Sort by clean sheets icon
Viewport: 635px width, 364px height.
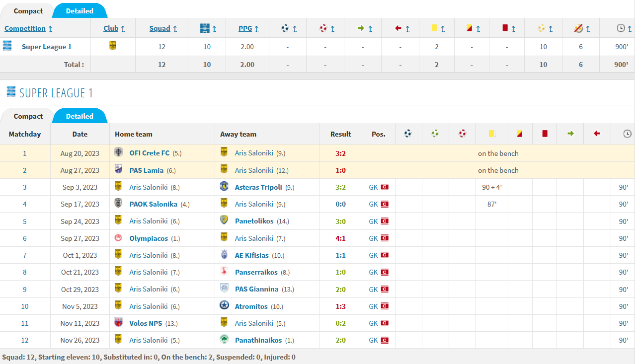pos(578,28)
